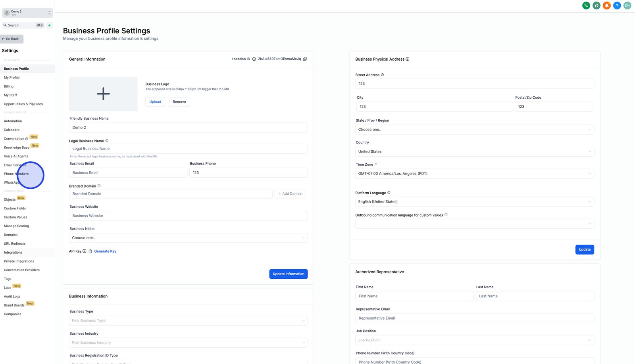Copy the Location ID with the copy icon

[x=305, y=59]
